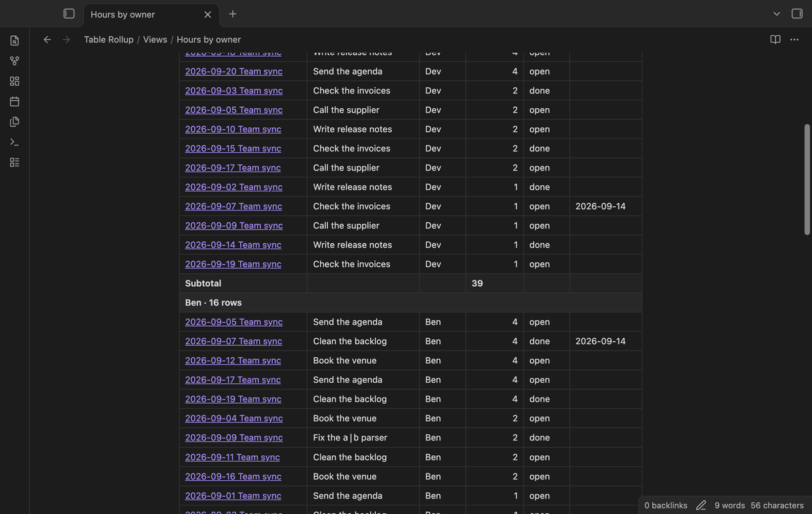Open the more options three-dot menu

[x=794, y=39]
